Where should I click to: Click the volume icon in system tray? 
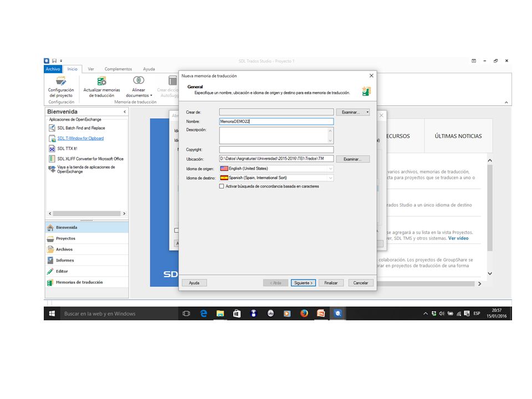coord(442,314)
